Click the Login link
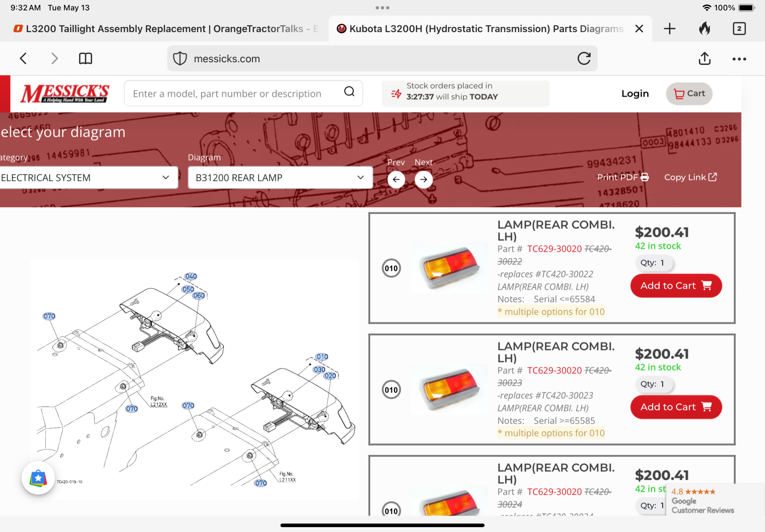Image resolution: width=765 pixels, height=532 pixels. (x=635, y=94)
